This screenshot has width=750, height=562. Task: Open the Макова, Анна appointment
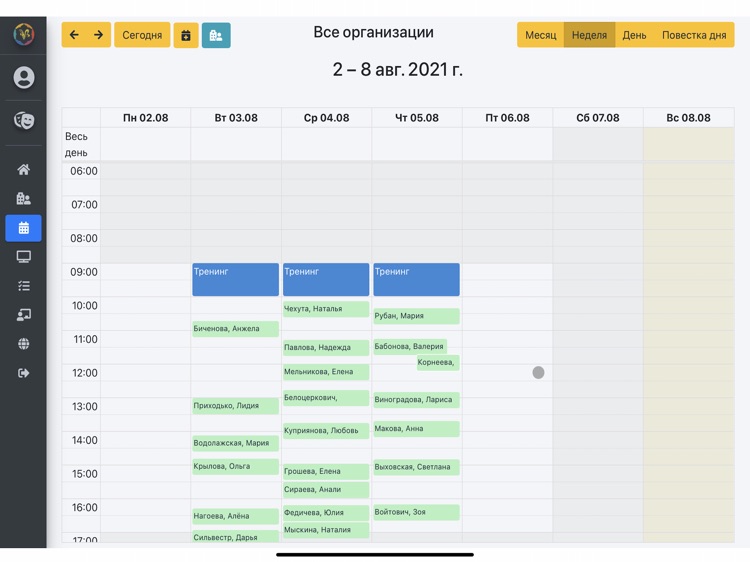[x=417, y=429]
